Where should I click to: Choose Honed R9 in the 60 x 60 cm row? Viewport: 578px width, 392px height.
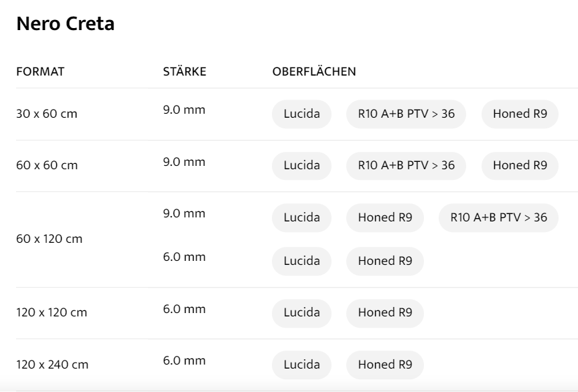[x=520, y=165]
